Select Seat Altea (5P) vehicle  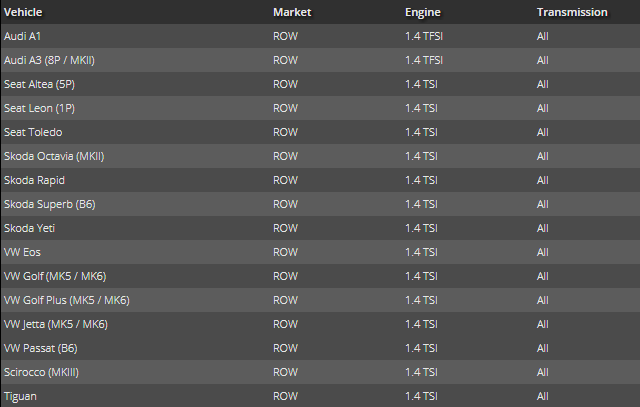pos(40,84)
